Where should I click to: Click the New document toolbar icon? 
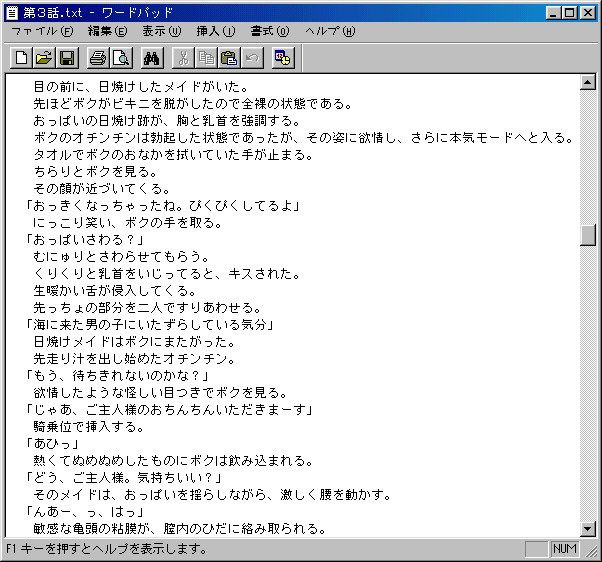[22, 58]
